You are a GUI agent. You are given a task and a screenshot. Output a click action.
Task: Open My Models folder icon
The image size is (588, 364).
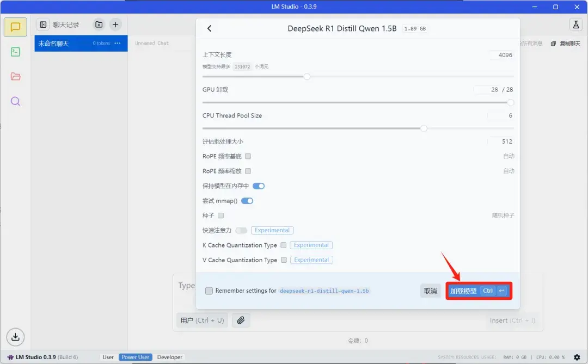[x=15, y=77]
